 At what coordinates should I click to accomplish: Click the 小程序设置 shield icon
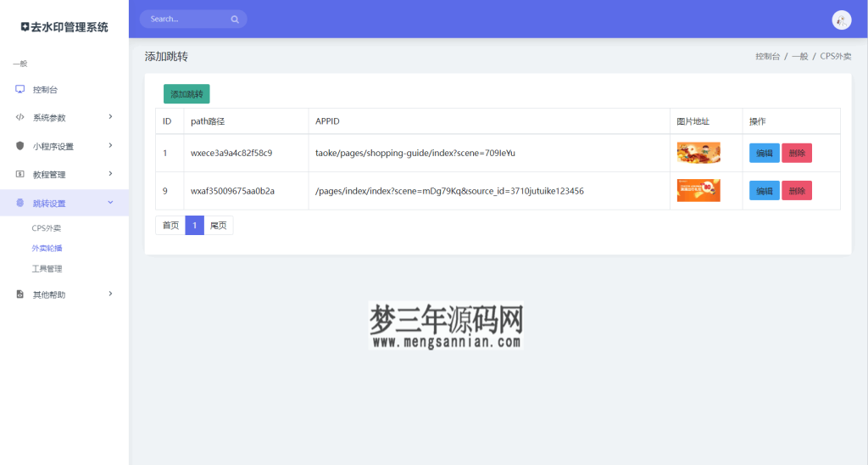click(x=20, y=146)
